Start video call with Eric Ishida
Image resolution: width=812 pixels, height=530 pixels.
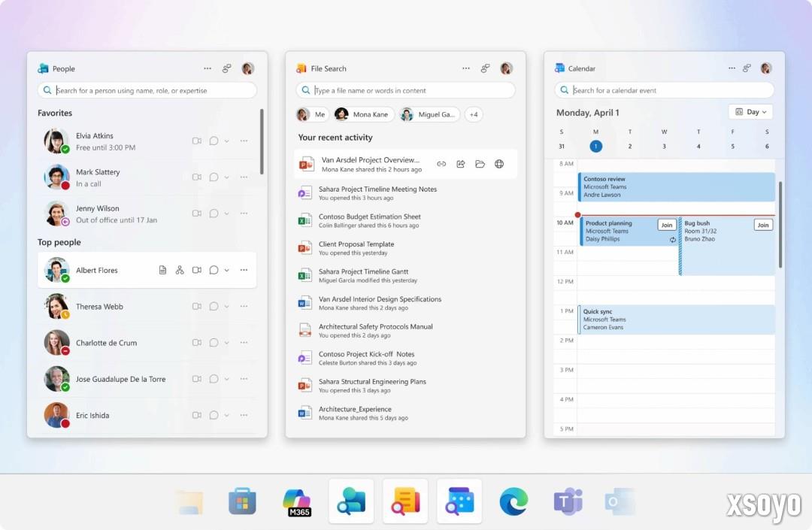(x=197, y=415)
